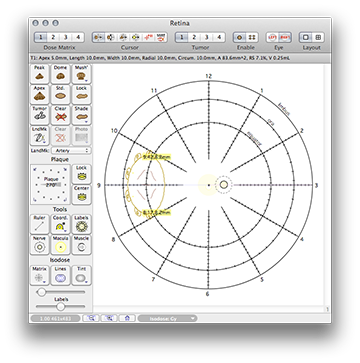Click the plaque Center button
360x363 pixels.
click(81, 195)
